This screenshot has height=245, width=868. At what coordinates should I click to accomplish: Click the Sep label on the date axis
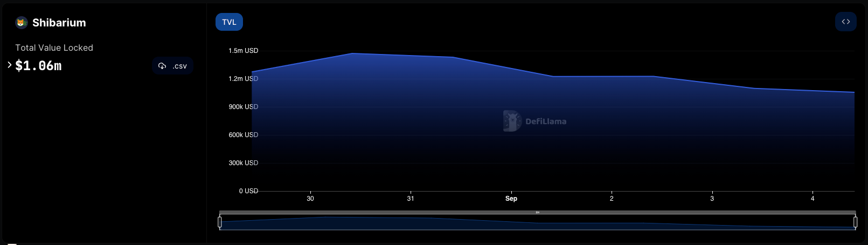click(x=511, y=199)
